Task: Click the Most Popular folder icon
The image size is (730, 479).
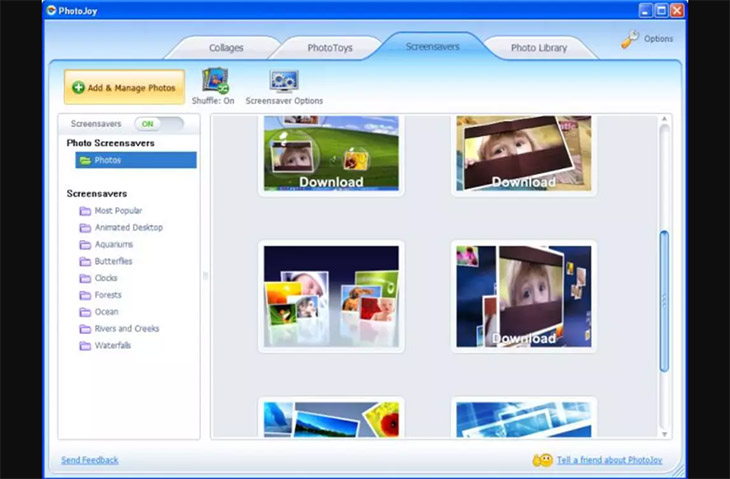Action: pyautogui.click(x=85, y=211)
